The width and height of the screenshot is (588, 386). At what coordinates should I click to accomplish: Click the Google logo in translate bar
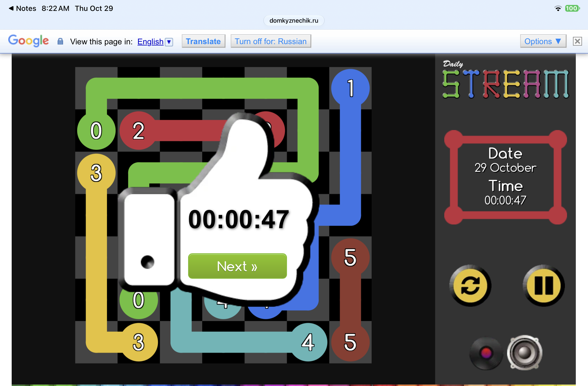[x=28, y=41]
